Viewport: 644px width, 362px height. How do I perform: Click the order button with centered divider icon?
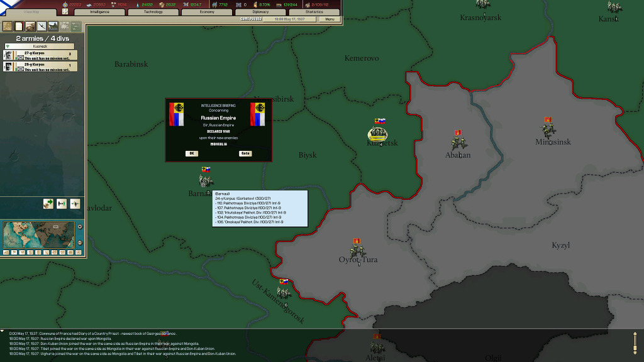click(x=75, y=204)
